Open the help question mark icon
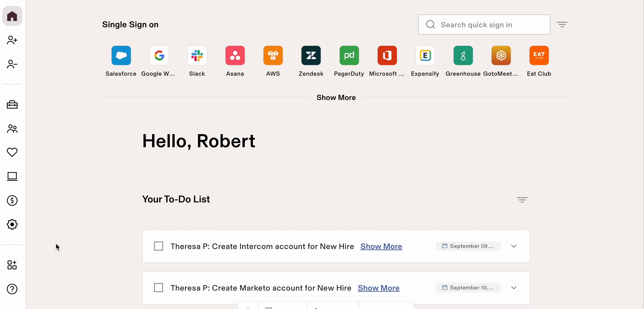Screen dimensions: 644x309 tap(12, 289)
